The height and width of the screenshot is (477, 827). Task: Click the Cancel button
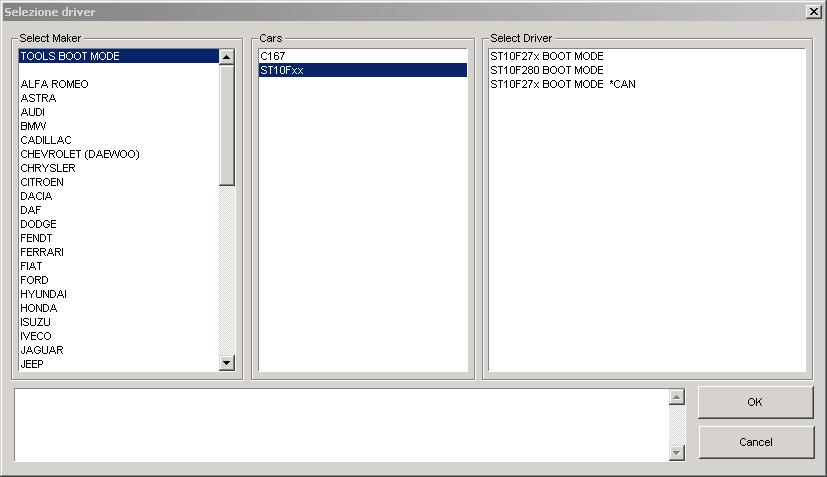coord(755,442)
